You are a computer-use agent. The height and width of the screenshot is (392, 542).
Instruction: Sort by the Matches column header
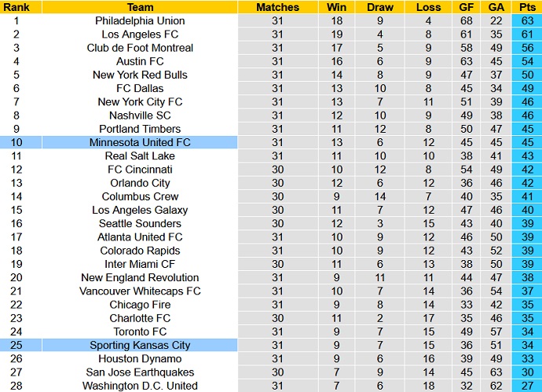(277, 7)
